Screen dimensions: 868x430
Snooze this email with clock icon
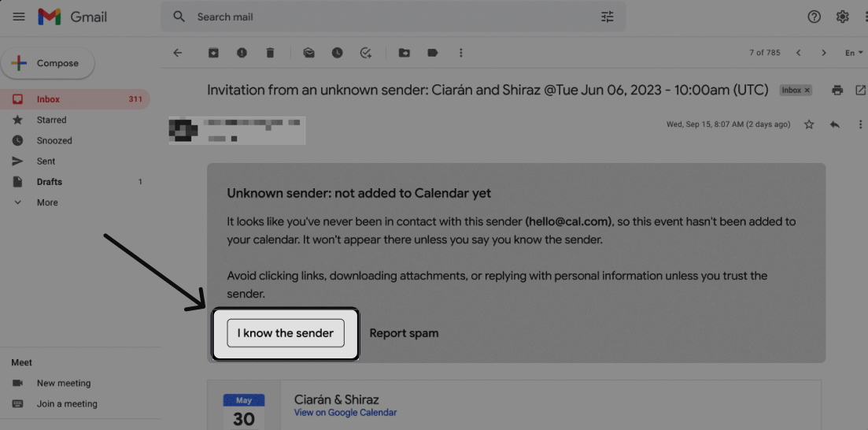(337, 53)
